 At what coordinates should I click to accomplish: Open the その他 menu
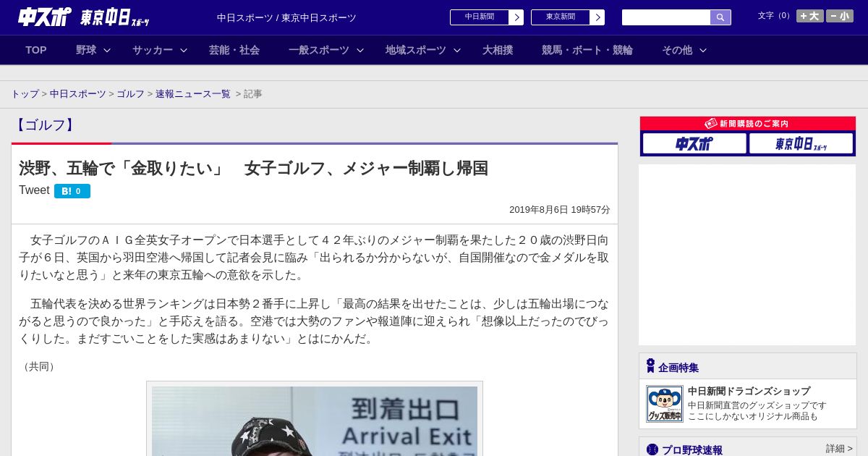[x=677, y=50]
